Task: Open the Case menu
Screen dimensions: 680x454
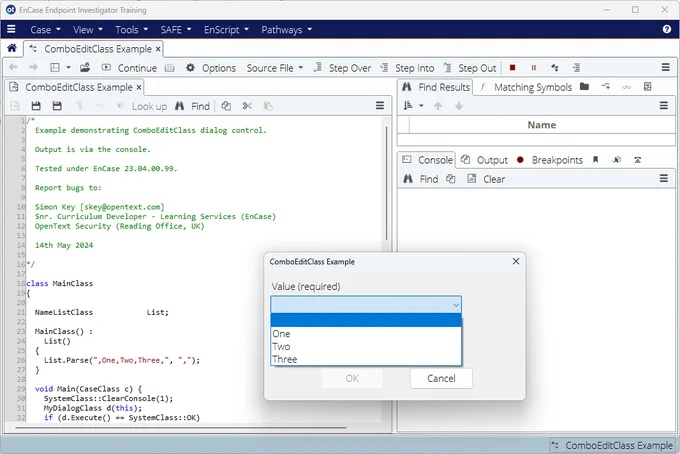Action: 45,29
